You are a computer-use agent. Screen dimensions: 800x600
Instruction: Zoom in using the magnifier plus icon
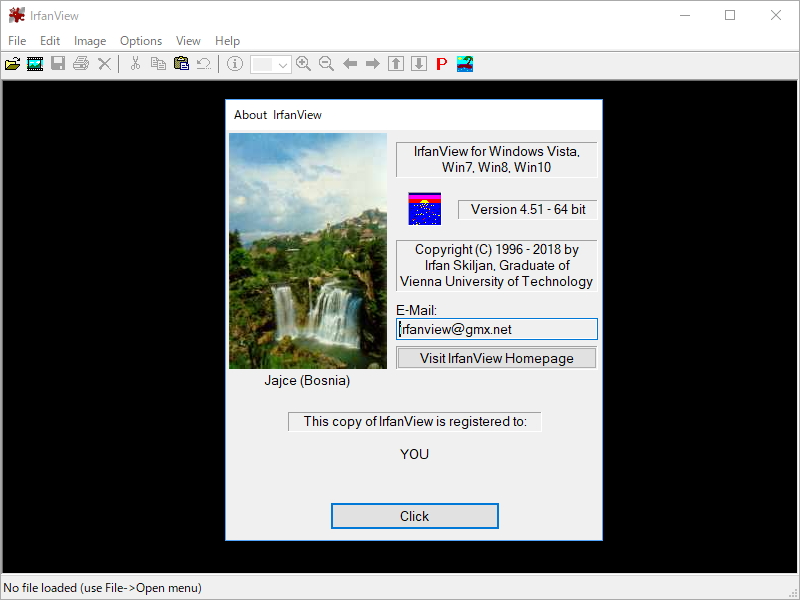pyautogui.click(x=303, y=63)
